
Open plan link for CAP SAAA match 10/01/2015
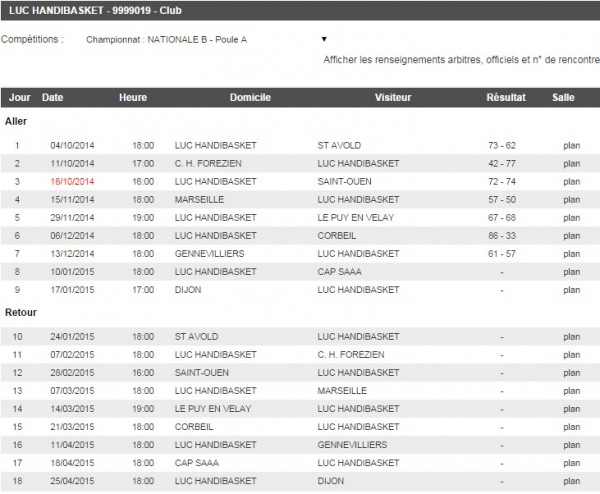coord(571,272)
